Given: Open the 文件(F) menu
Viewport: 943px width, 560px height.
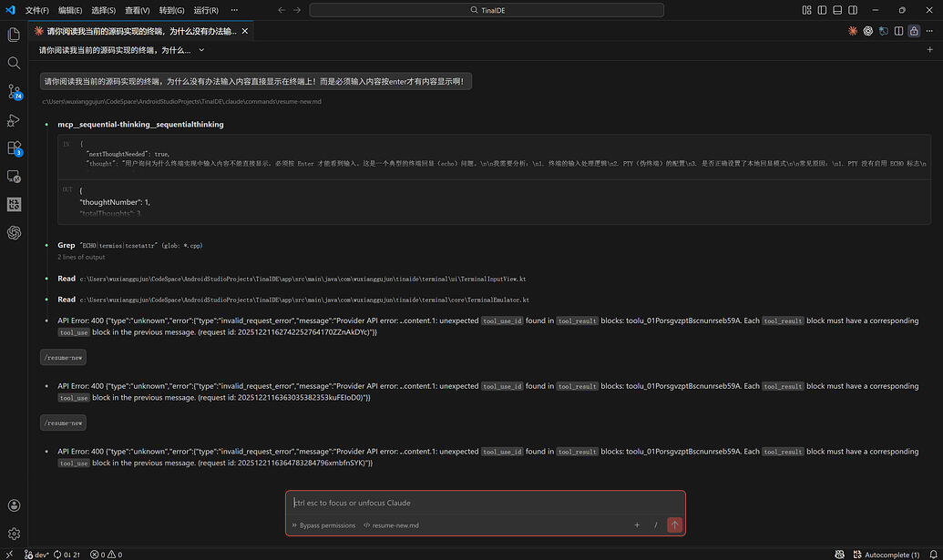Looking at the screenshot, I should 36,10.
